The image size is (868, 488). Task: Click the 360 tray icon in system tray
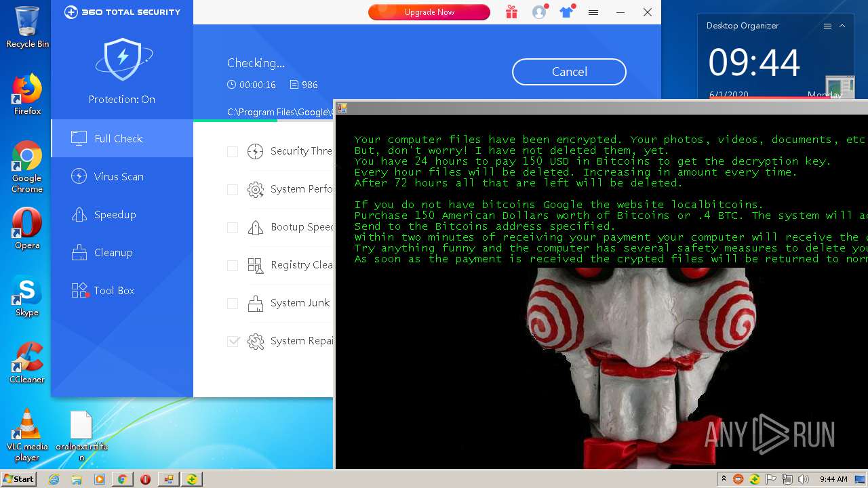point(754,479)
